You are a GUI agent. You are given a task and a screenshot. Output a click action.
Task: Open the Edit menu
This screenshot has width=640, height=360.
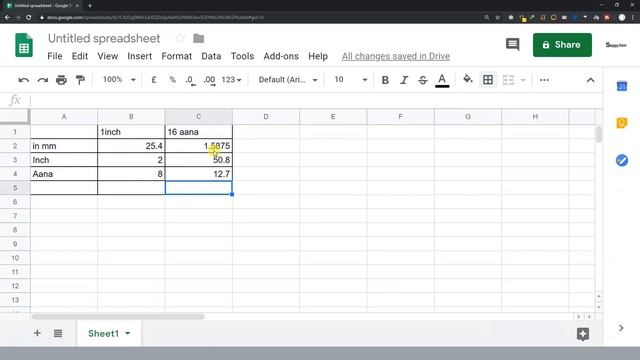pyautogui.click(x=80, y=56)
